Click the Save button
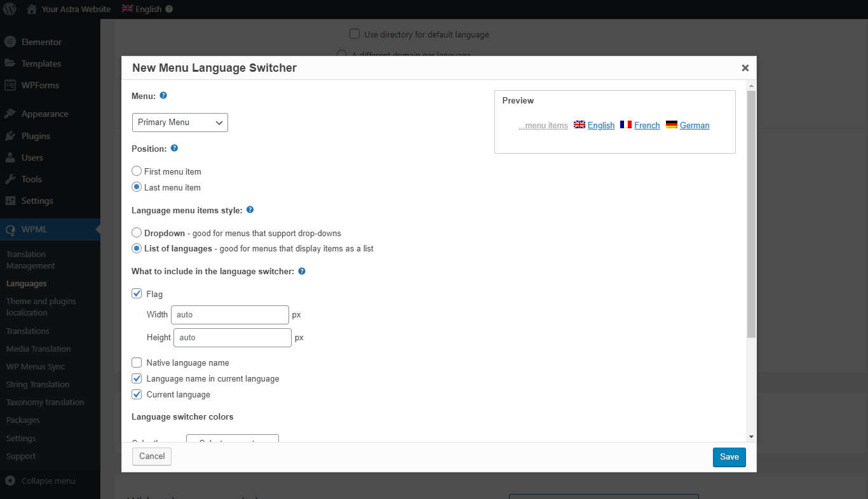This screenshot has height=499, width=868. 729,457
